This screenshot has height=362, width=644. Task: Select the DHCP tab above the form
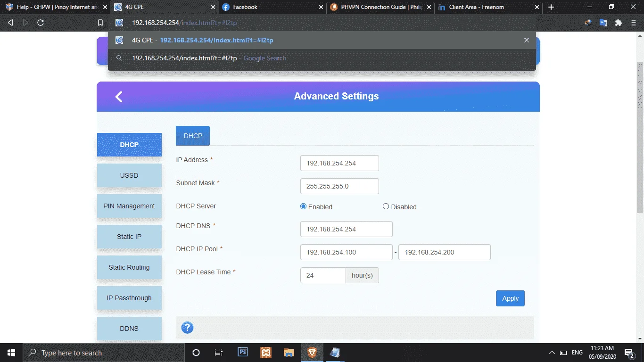pyautogui.click(x=193, y=136)
